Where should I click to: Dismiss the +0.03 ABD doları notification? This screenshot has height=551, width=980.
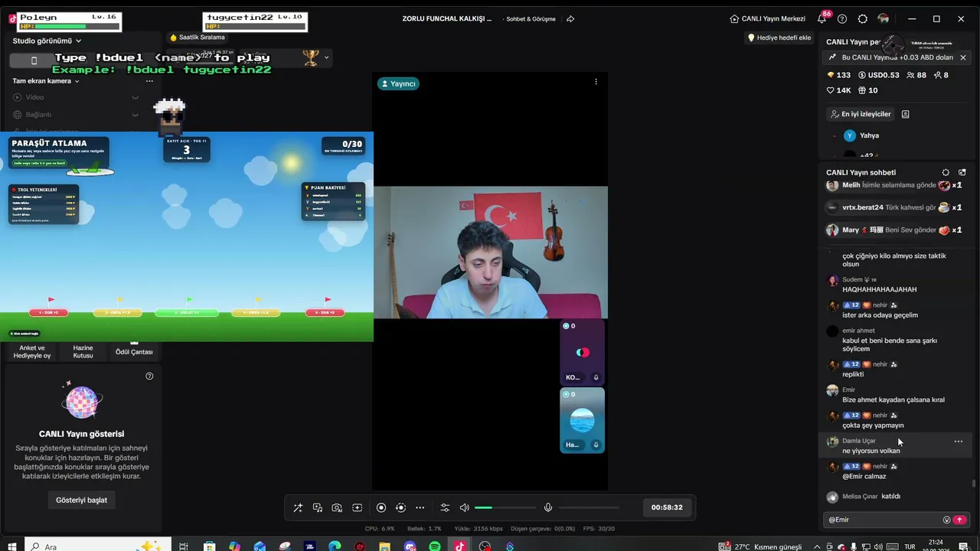pyautogui.click(x=963, y=57)
